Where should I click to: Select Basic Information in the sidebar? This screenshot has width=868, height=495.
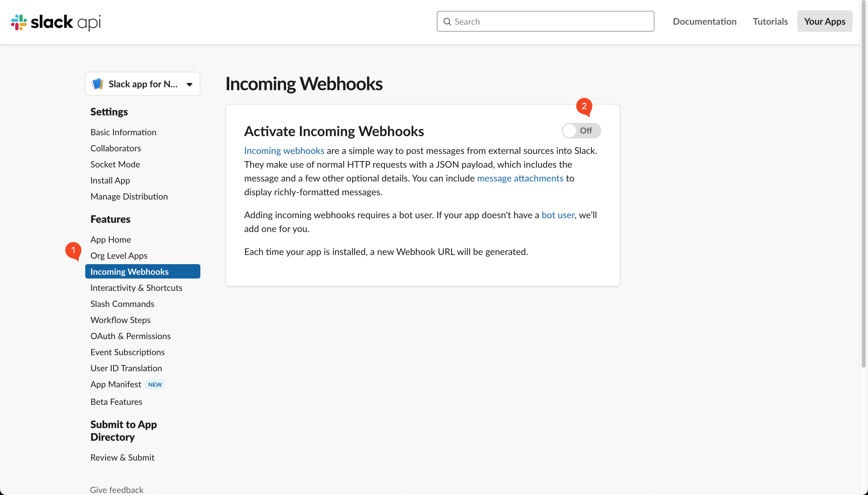coord(123,132)
